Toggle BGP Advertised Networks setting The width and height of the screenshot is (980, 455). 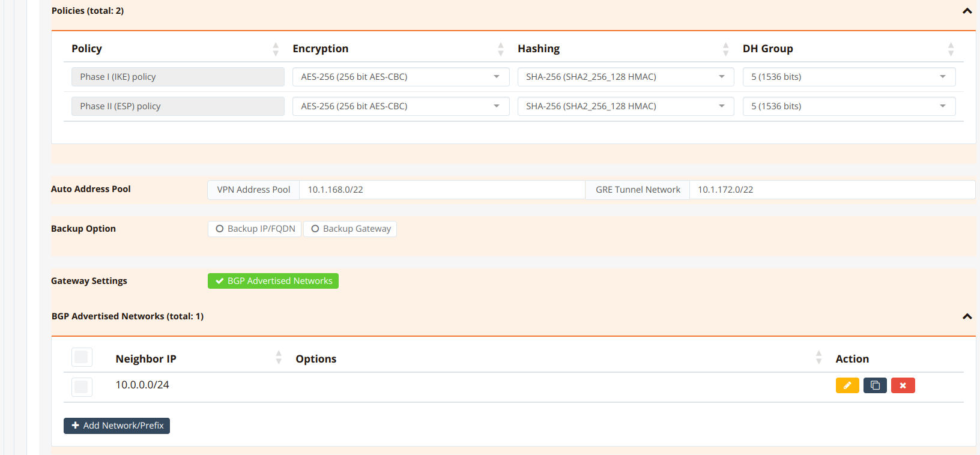coord(273,281)
